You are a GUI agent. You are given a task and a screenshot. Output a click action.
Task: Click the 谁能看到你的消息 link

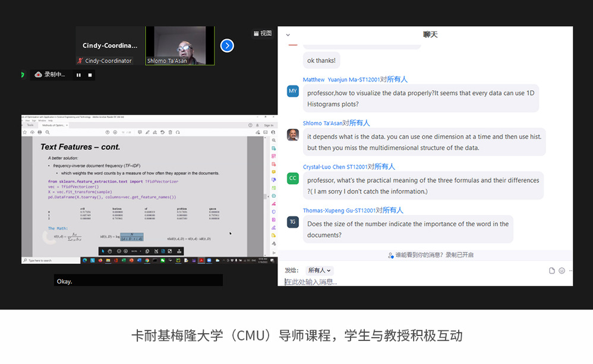click(431, 255)
